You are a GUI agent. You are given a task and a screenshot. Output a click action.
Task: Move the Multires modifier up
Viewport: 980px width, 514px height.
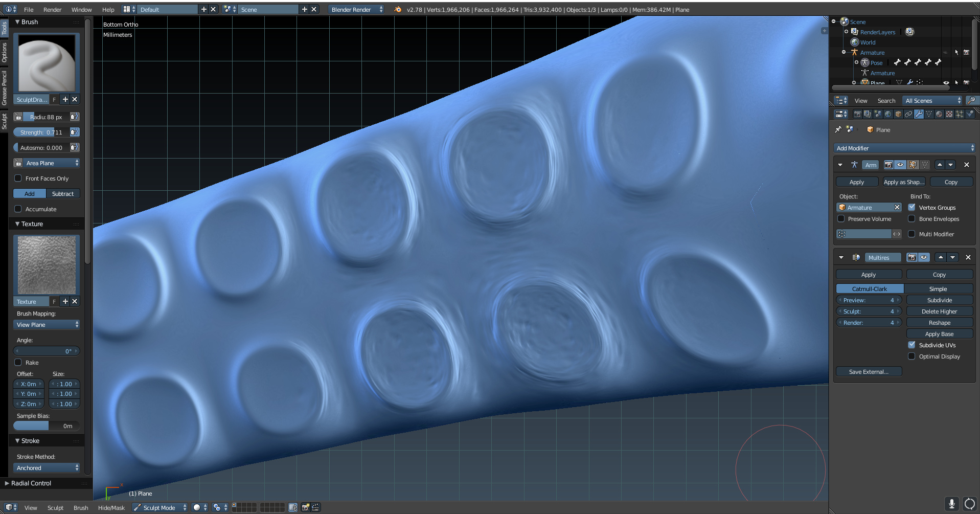[x=941, y=257]
